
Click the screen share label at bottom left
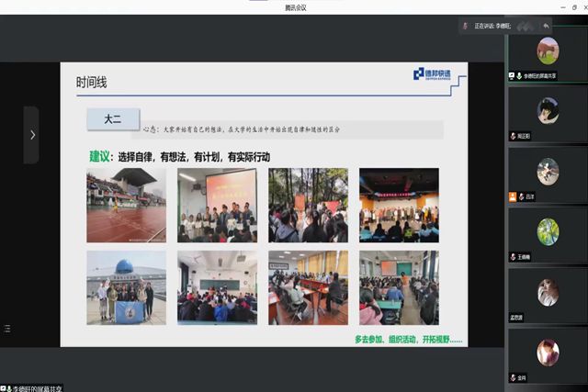point(37,386)
